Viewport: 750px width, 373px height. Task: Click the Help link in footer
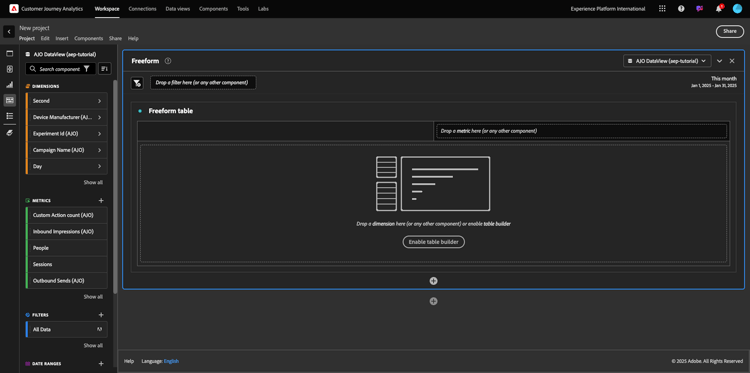click(x=129, y=361)
